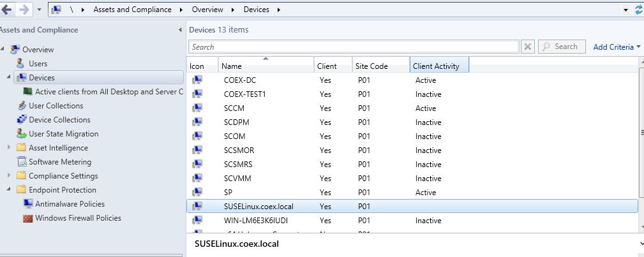The width and height of the screenshot is (644, 257).
Task: Select the SUSELinux.coex.local device row
Action: 412,207
